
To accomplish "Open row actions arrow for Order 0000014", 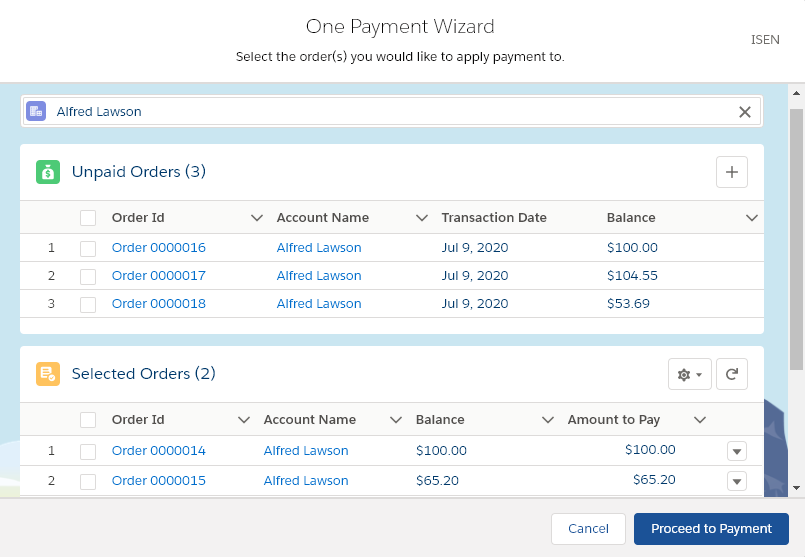I will pos(737,451).
